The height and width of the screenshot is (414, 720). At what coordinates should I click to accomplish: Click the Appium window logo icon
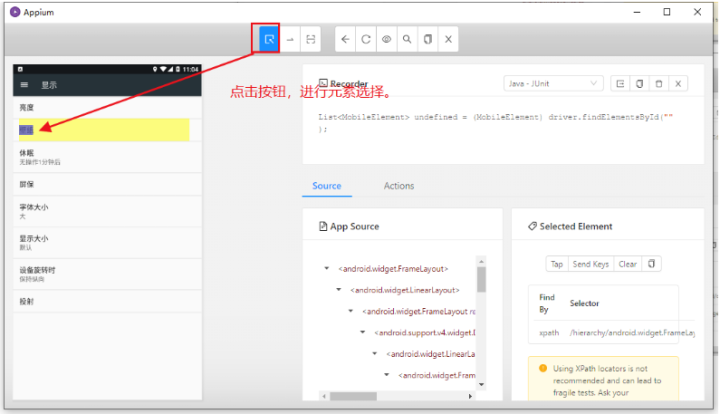coord(15,12)
